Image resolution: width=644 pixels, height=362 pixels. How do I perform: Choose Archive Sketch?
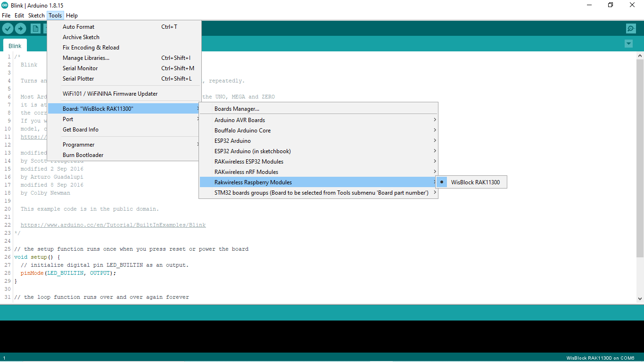pyautogui.click(x=124, y=37)
